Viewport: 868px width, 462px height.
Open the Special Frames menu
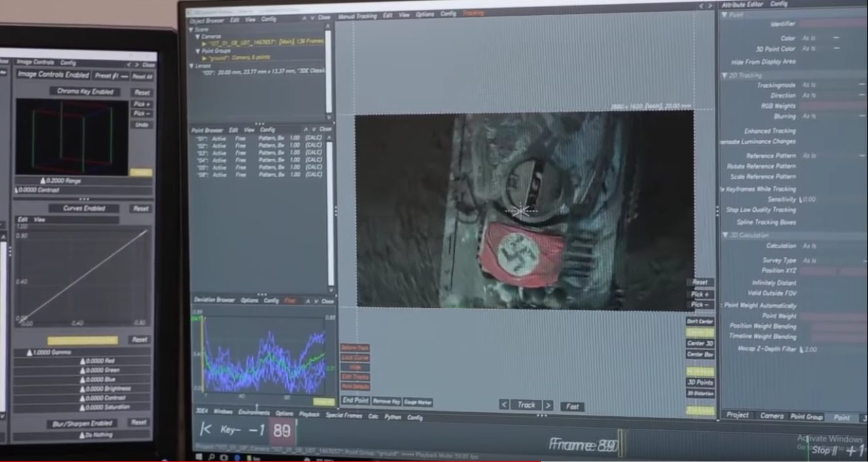[x=344, y=416]
